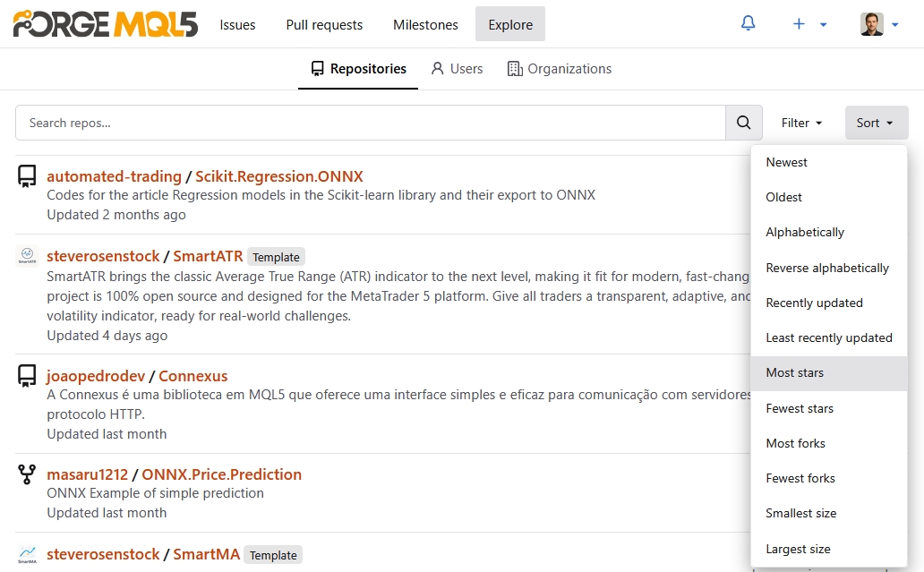924x572 pixels.
Task: Click the SmartMA repository avatar
Action: [27, 554]
